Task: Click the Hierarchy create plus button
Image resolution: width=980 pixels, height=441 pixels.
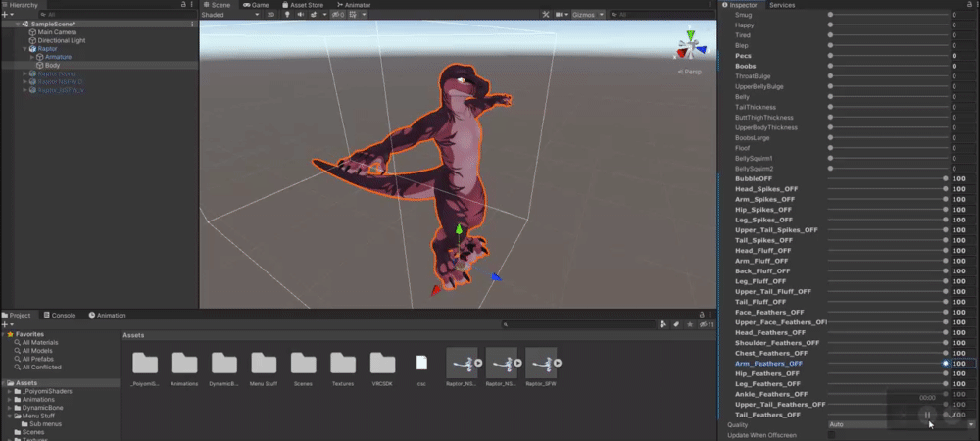Action: 7,15
